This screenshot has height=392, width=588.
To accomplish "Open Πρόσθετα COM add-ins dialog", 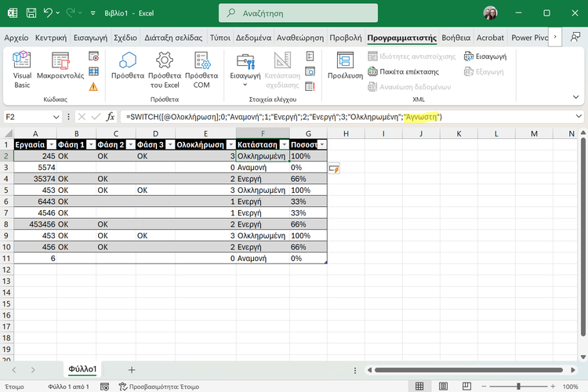I will 201,69.
